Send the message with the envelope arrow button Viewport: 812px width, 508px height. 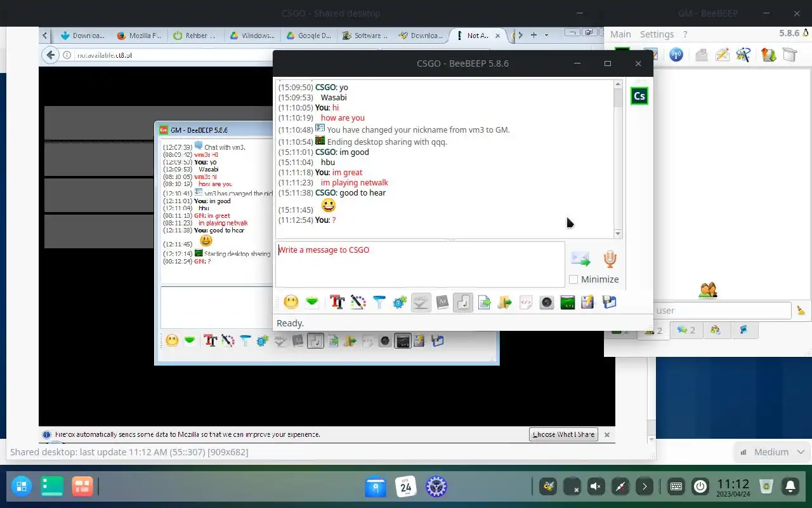point(580,258)
